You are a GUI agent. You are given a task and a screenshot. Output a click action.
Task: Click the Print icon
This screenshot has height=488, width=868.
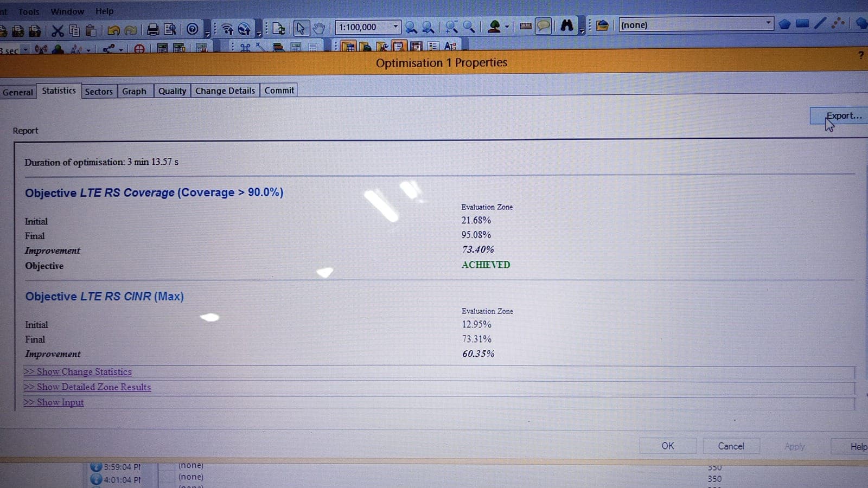[x=153, y=29]
